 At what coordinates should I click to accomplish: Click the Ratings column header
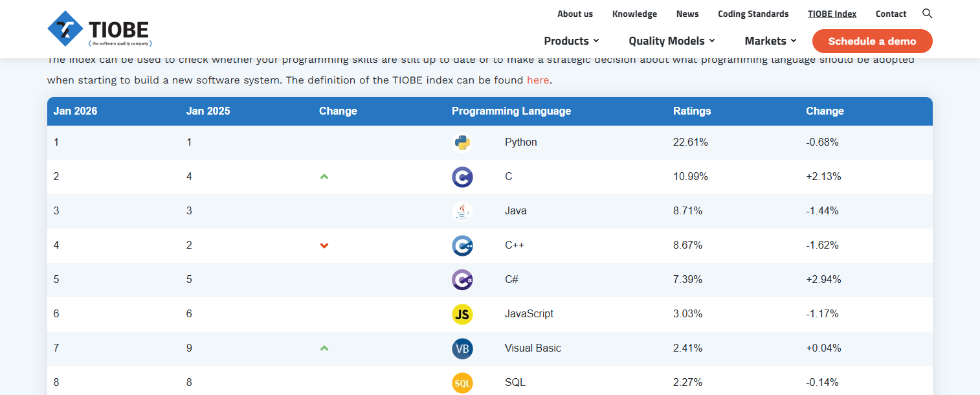pos(692,111)
